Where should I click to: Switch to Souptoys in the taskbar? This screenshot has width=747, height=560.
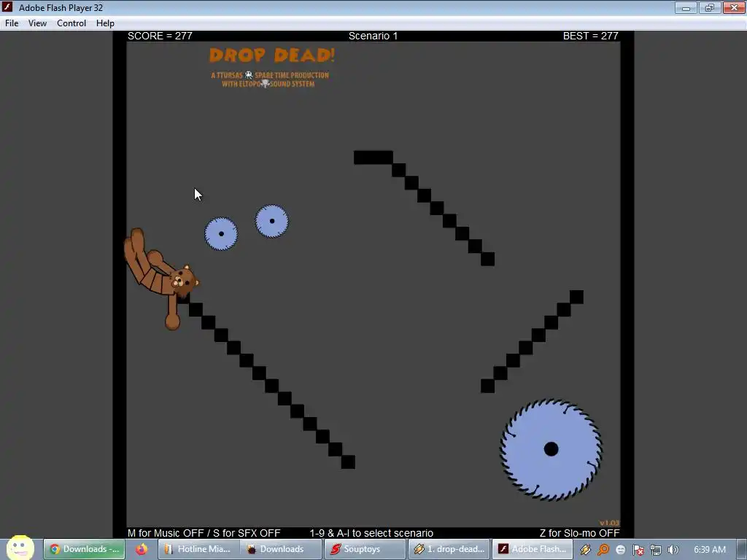click(365, 549)
